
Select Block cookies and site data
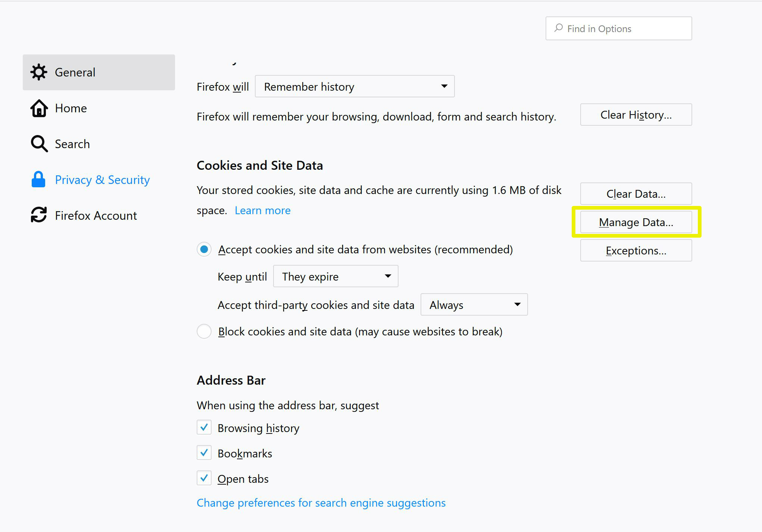[x=204, y=331]
